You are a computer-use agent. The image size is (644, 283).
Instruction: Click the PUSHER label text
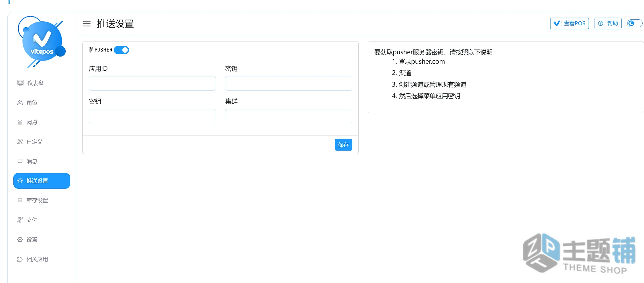tap(103, 50)
